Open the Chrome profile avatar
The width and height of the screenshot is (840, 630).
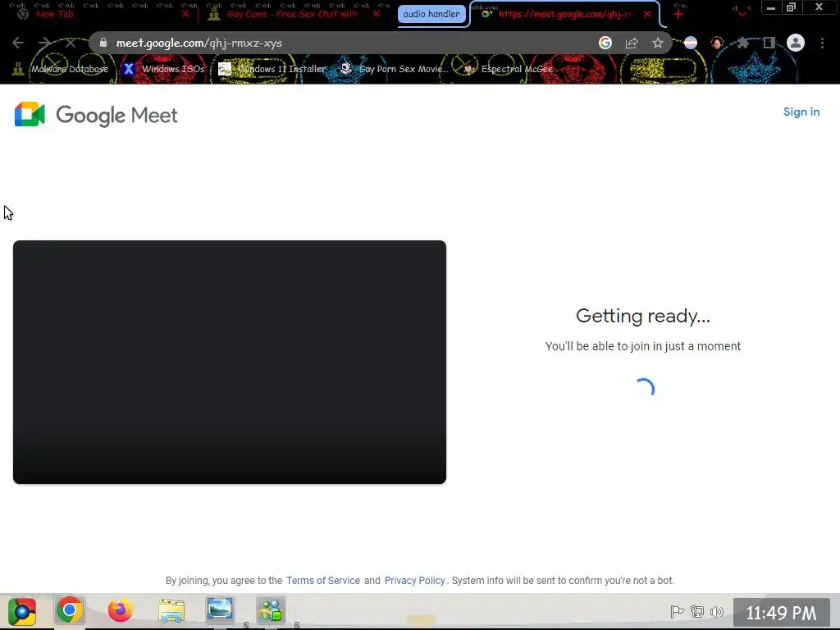click(796, 43)
